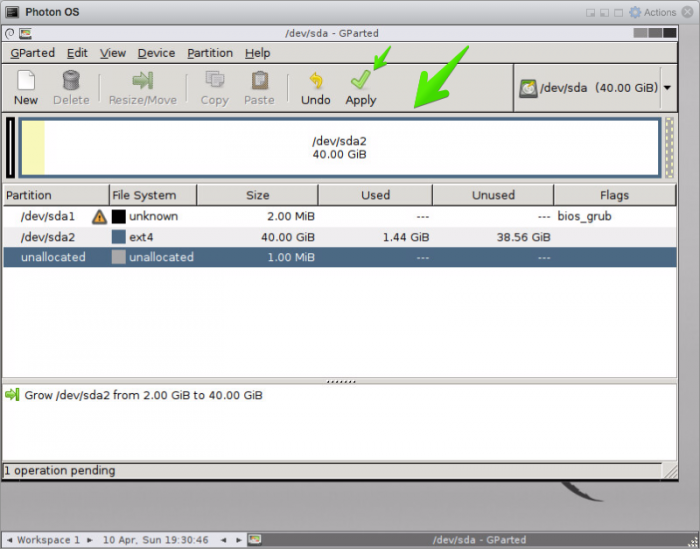The image size is (700, 549).
Task: Undo the last operation
Action: [316, 88]
